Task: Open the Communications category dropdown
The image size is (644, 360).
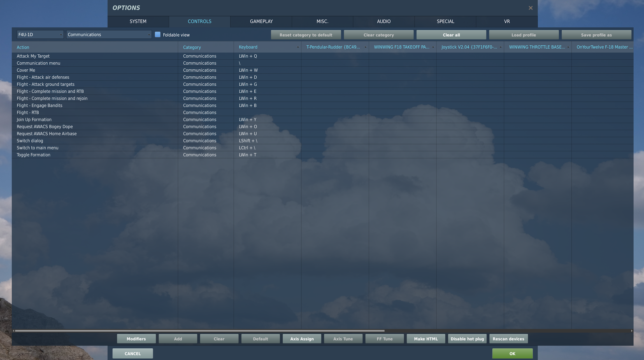Action: [109, 34]
